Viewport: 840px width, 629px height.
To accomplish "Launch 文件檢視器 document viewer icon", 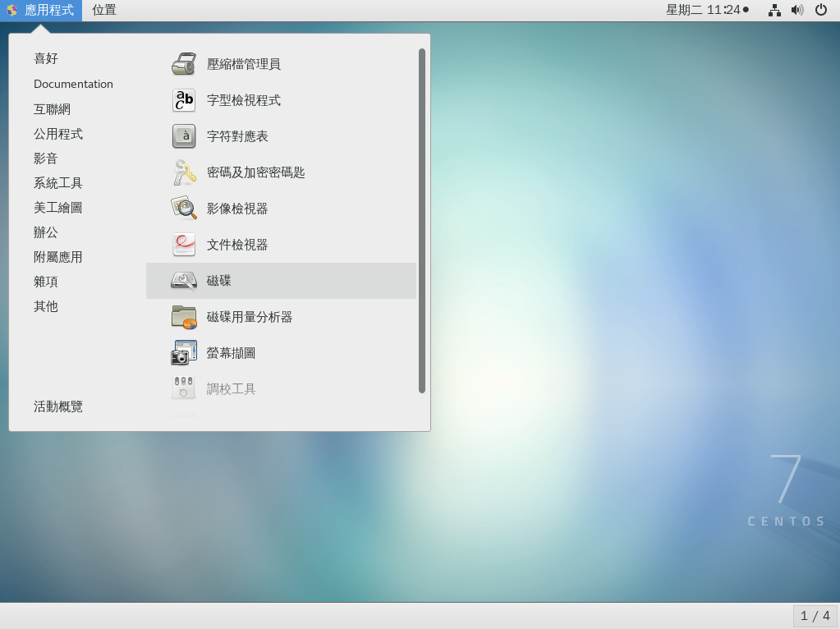I will coord(184,245).
